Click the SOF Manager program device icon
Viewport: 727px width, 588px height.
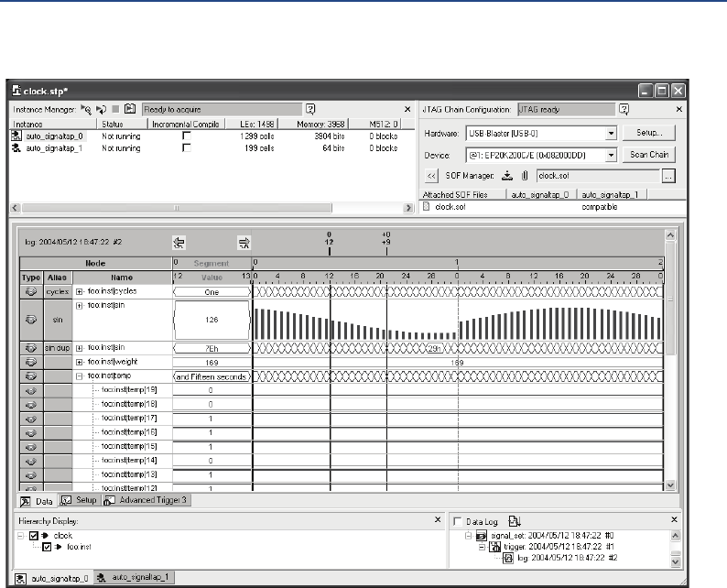[506, 176]
